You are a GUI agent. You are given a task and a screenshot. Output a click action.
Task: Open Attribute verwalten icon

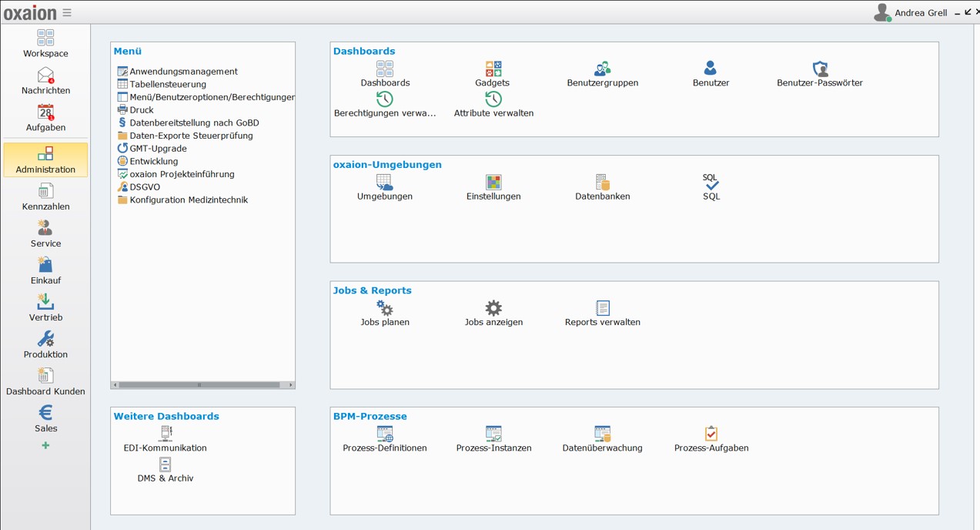coord(493,99)
